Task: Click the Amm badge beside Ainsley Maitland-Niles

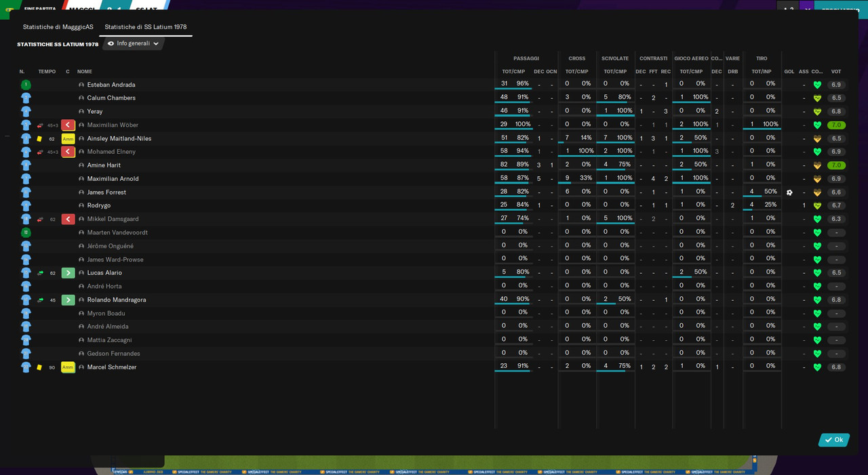Action: 68,139
